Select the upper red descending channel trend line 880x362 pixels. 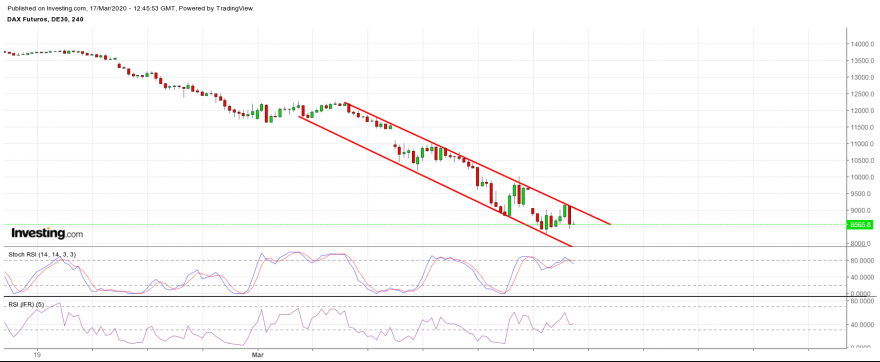[478, 164]
